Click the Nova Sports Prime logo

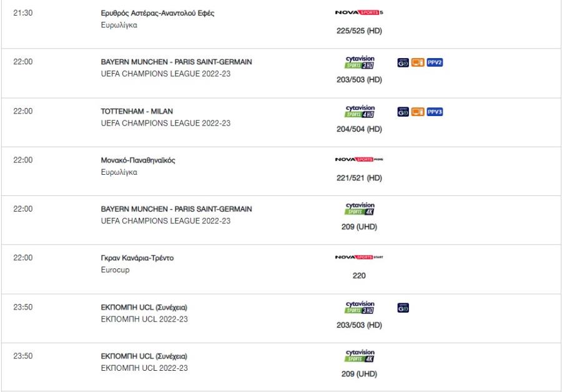pyautogui.click(x=359, y=159)
